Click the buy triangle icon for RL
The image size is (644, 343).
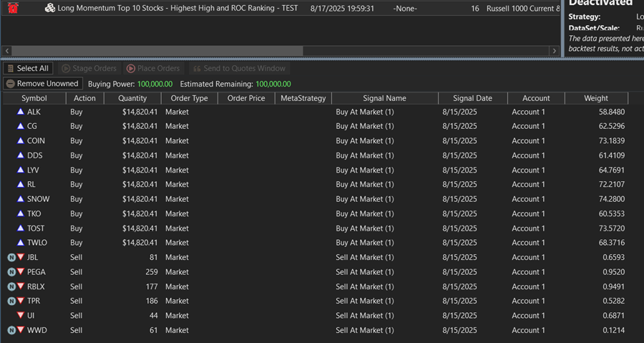(21, 185)
